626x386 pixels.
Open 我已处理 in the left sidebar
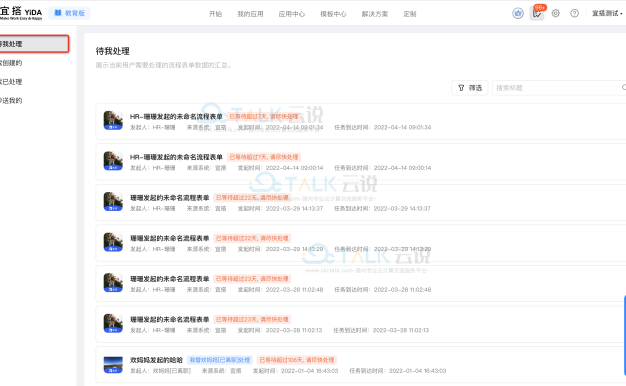(x=11, y=81)
